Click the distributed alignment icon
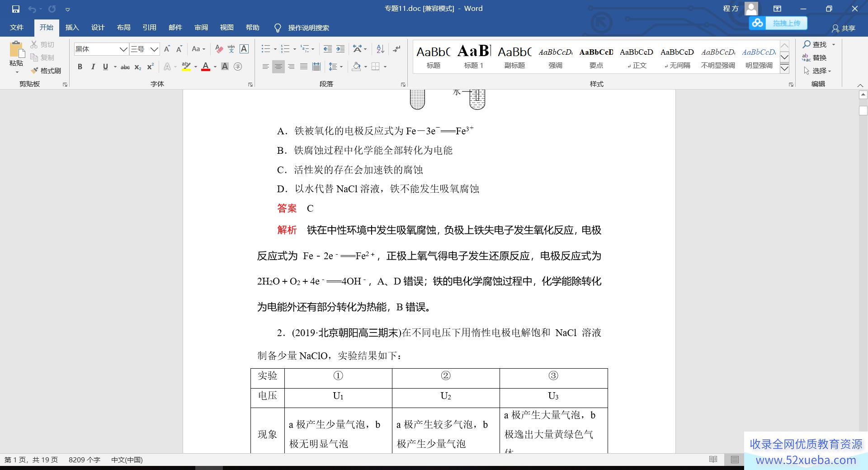The width and height of the screenshot is (868, 470). tap(316, 66)
